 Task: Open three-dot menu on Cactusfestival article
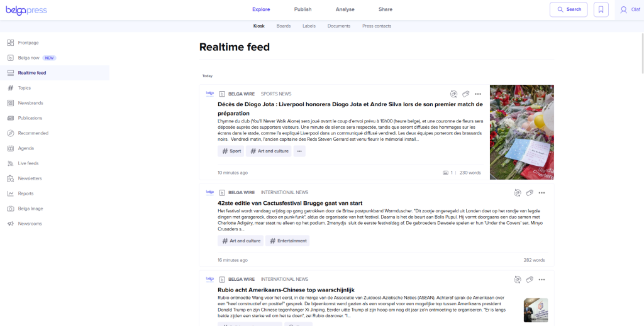[541, 193]
